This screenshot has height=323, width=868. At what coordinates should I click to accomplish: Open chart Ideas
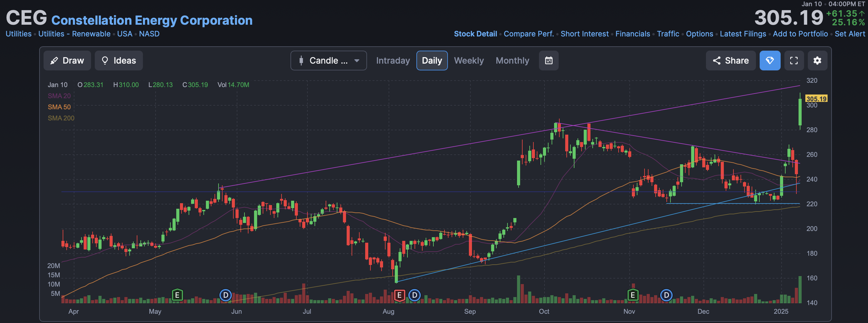pyautogui.click(x=119, y=61)
